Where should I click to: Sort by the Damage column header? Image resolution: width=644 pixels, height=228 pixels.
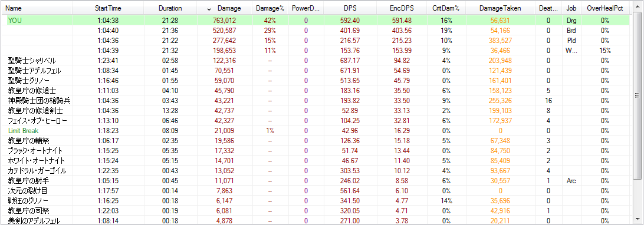(x=224, y=8)
